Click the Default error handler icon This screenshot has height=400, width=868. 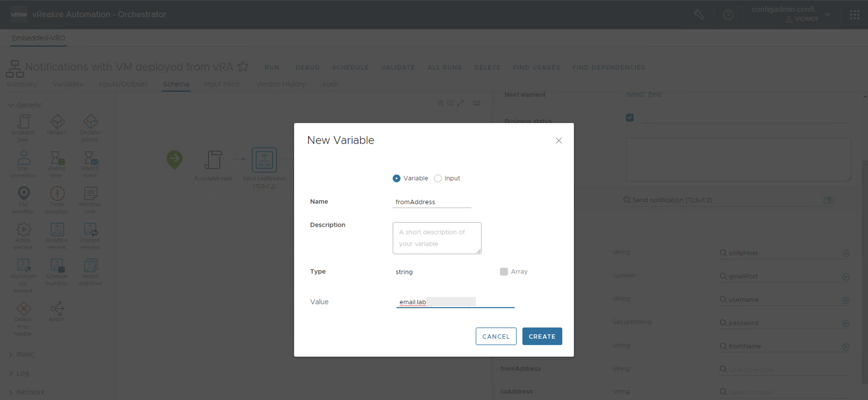tap(23, 308)
